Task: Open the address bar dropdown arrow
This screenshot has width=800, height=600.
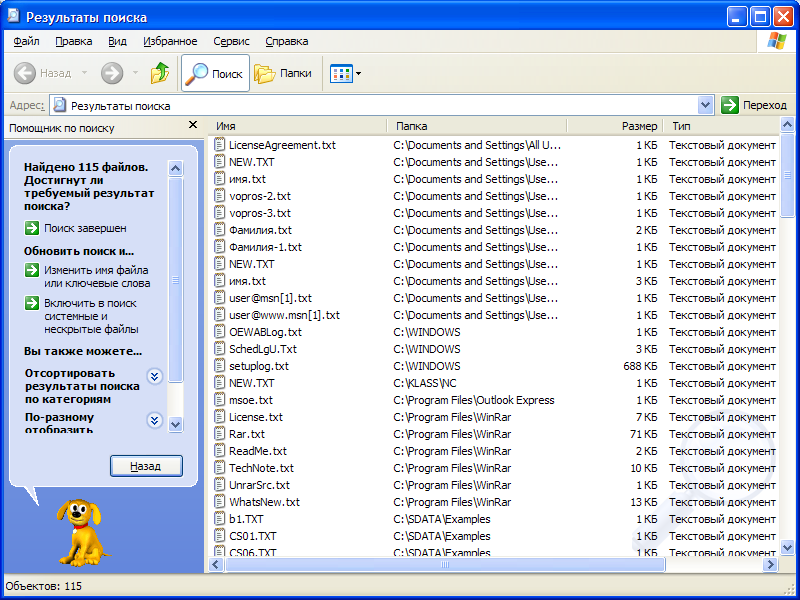Action: click(705, 106)
